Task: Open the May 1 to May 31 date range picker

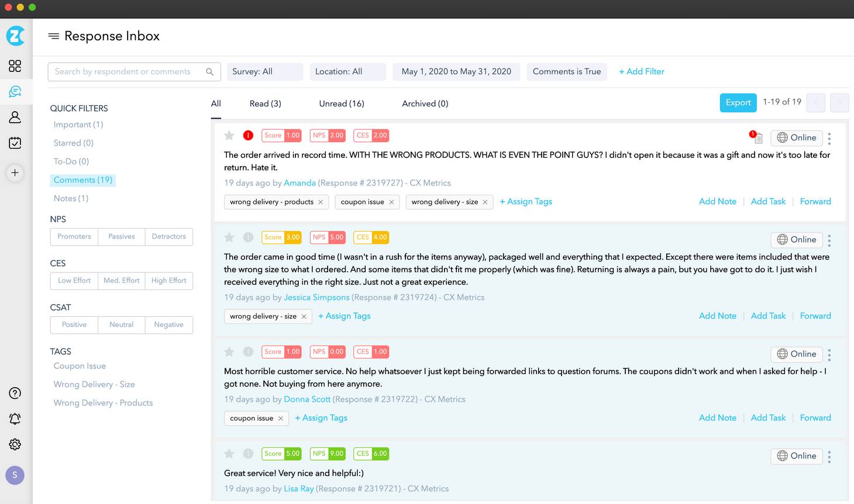Action: click(x=456, y=71)
